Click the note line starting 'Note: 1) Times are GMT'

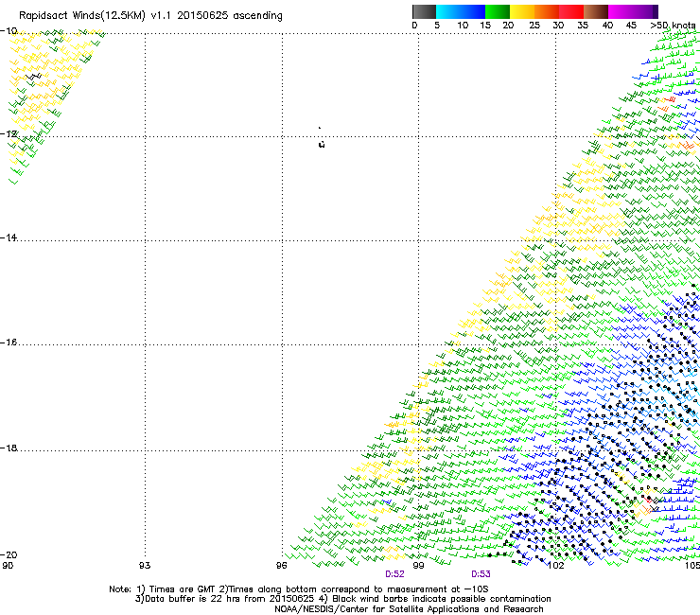(x=299, y=589)
